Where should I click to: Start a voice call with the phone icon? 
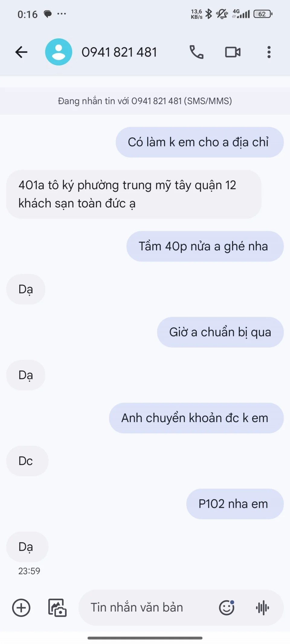point(196,52)
